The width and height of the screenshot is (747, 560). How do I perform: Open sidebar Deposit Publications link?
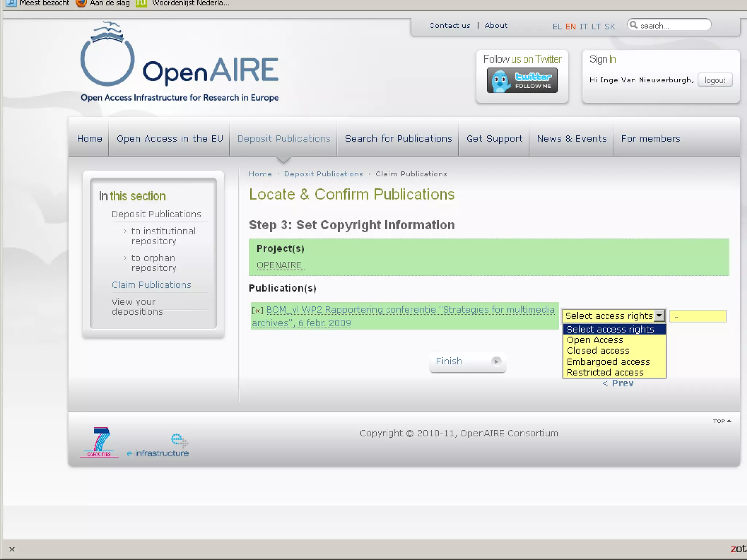(156, 214)
